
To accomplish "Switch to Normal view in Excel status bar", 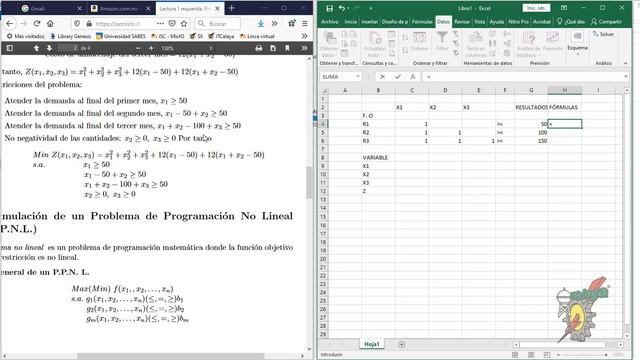I will pyautogui.click(x=515, y=355).
